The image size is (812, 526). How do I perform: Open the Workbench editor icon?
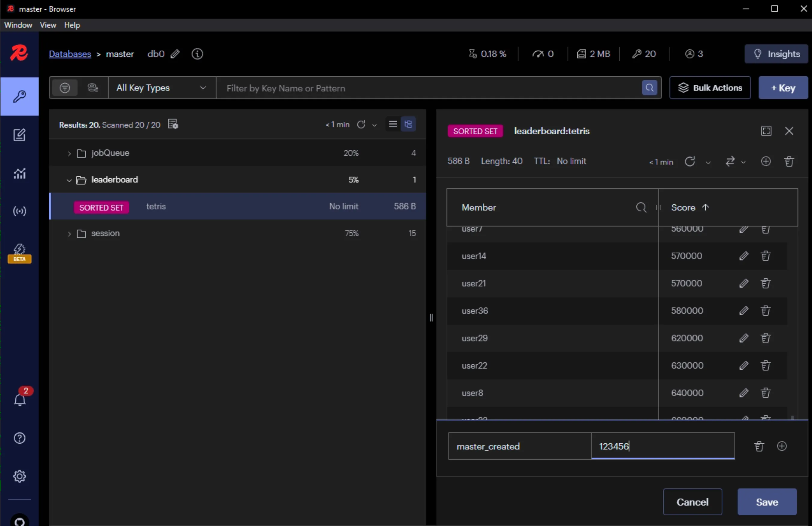(20, 135)
